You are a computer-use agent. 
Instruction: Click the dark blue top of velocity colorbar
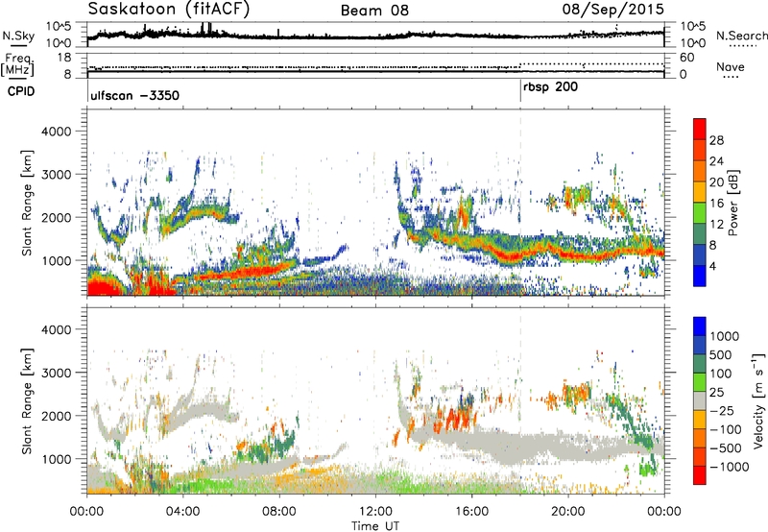[x=700, y=326]
